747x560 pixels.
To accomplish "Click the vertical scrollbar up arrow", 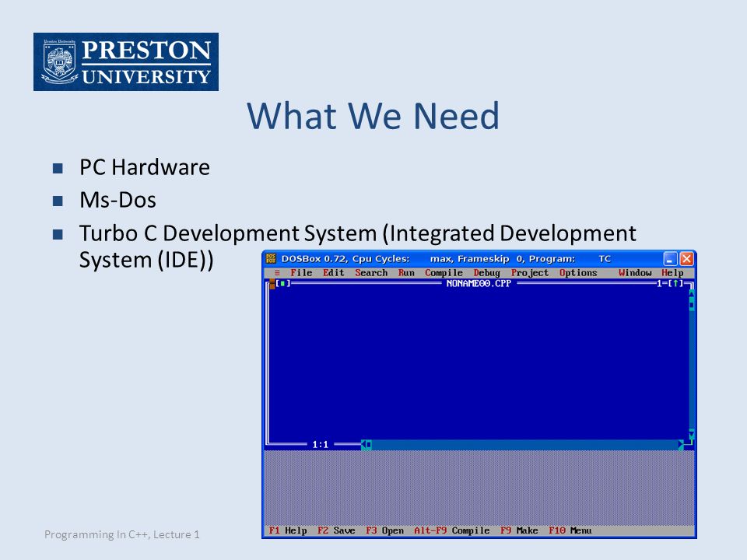I will click(692, 293).
